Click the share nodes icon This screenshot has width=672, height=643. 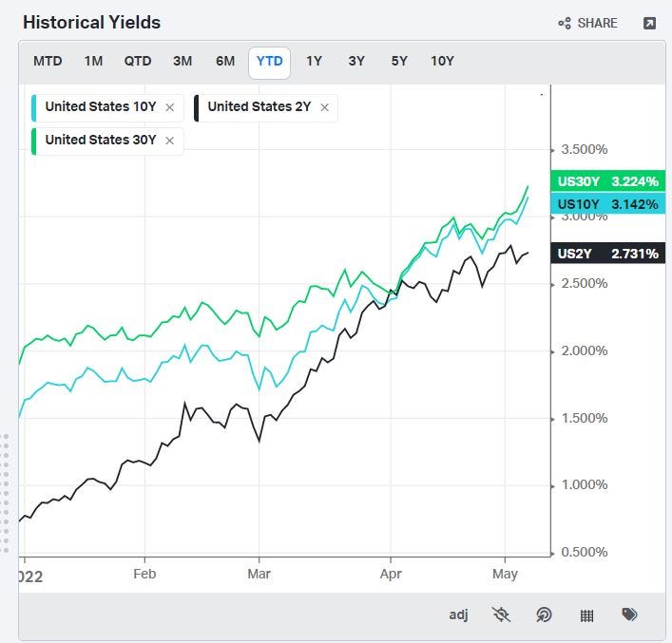565,23
